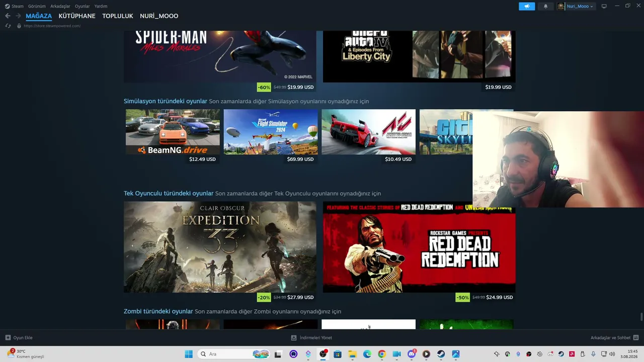
Task: Open Microsoft Store from the taskbar
Action: coord(338,354)
